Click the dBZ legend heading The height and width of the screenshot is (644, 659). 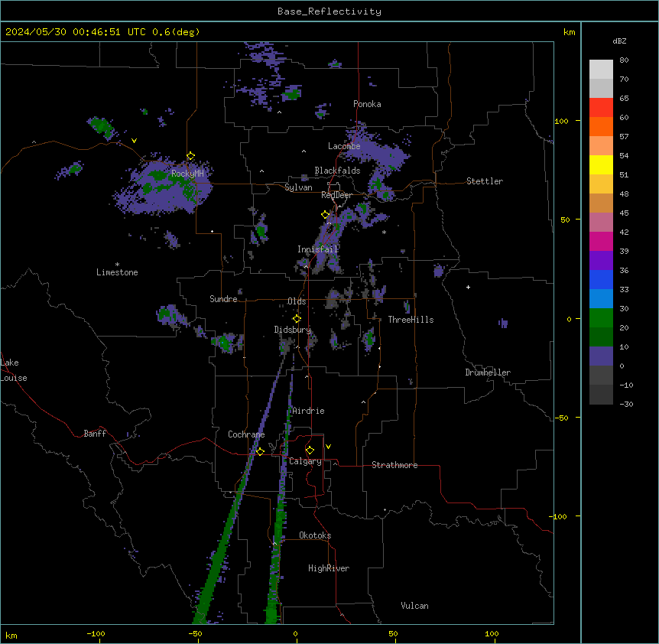619,41
